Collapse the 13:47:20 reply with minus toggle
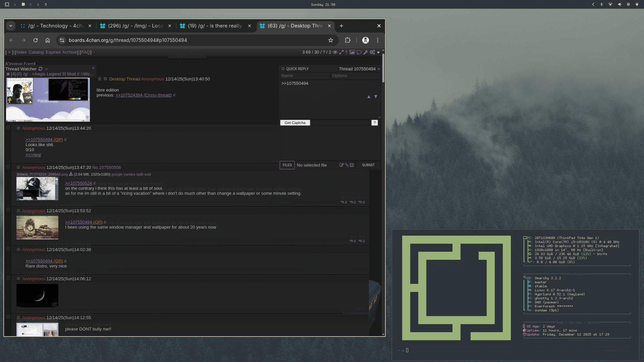Screen dimensions: 644x362 (x=8, y=167)
